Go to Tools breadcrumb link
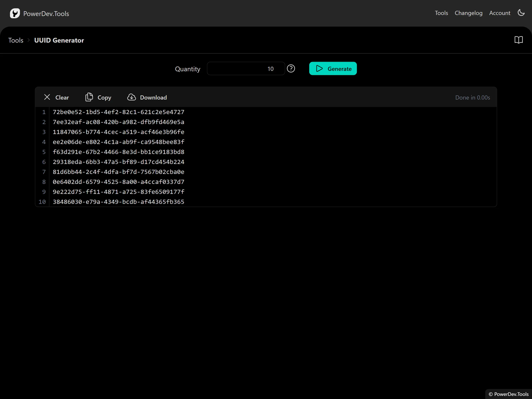Screen dimensions: 532x399 tap(16, 40)
